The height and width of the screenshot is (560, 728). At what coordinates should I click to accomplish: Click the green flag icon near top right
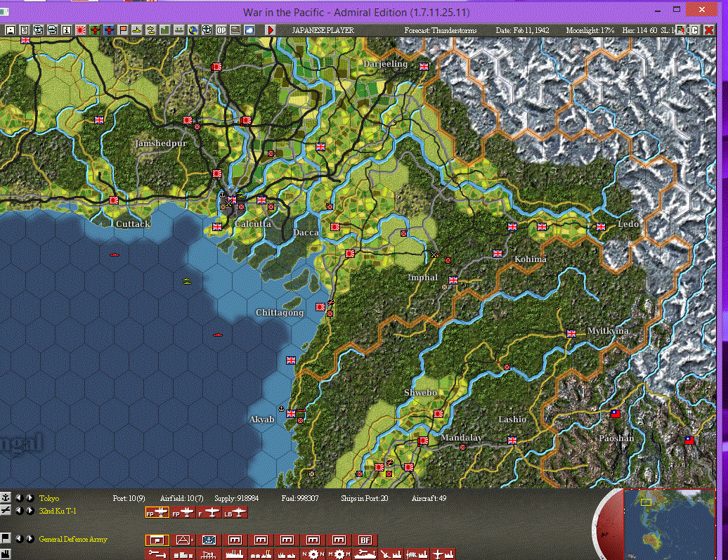[680, 30]
